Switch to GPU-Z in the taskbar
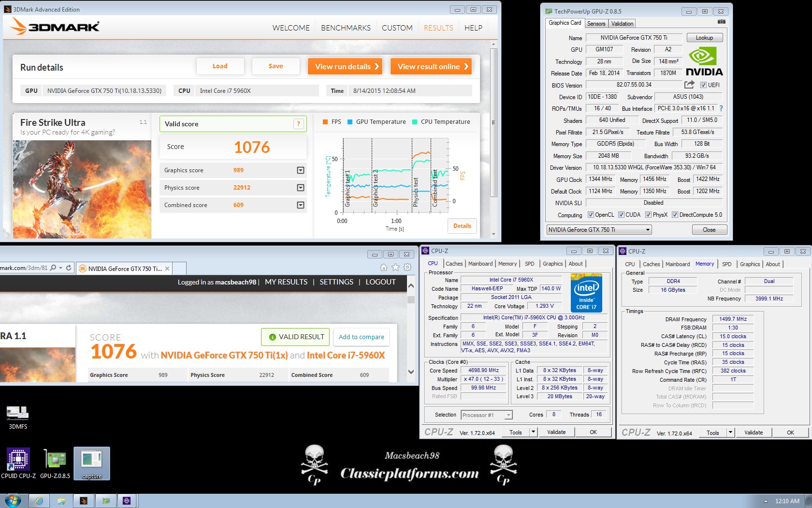Viewport: 812px width, 508px height. pyautogui.click(x=106, y=501)
